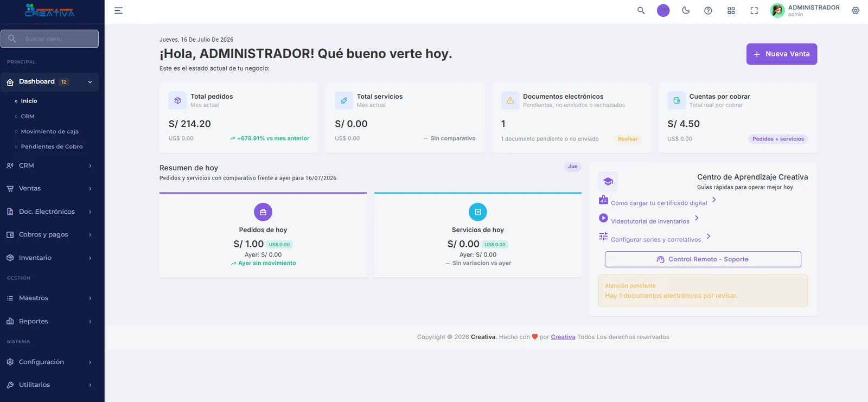Open the apps grid icon

click(x=731, y=10)
